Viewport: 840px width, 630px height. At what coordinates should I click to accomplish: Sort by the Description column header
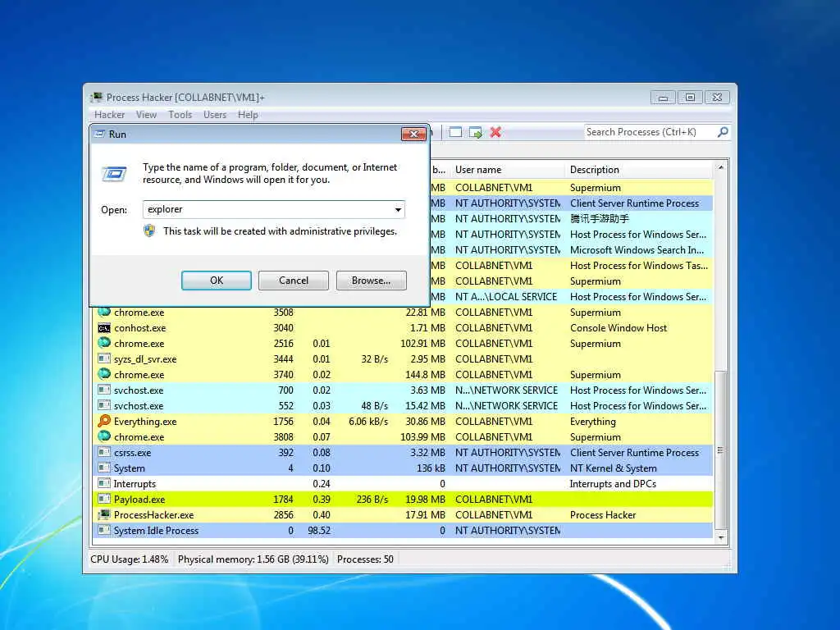pyautogui.click(x=638, y=170)
